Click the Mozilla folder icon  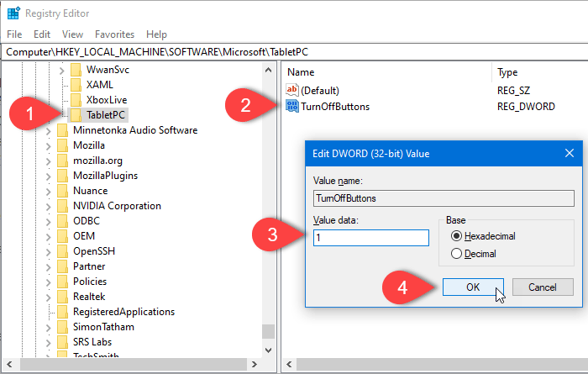60,145
